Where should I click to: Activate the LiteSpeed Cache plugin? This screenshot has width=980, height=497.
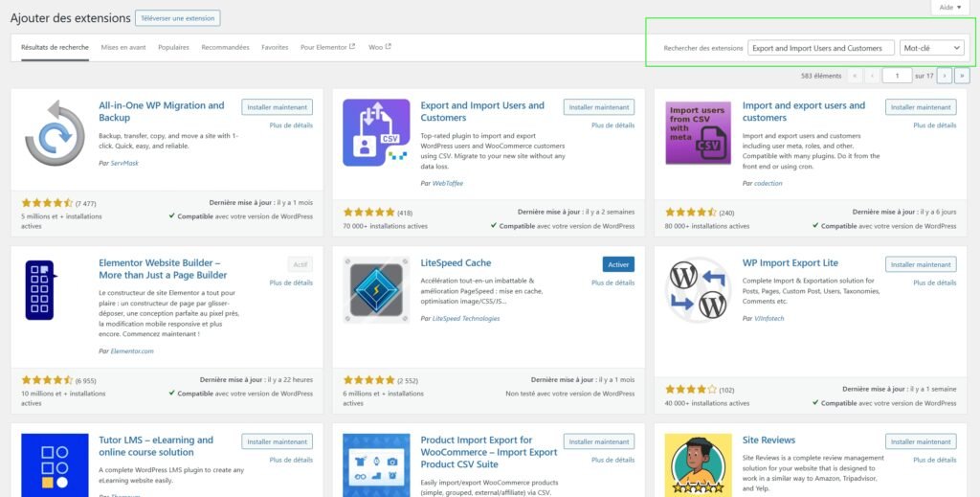618,264
